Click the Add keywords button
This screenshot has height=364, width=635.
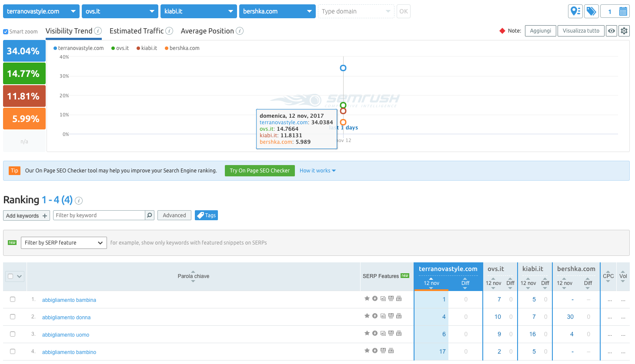27,215
